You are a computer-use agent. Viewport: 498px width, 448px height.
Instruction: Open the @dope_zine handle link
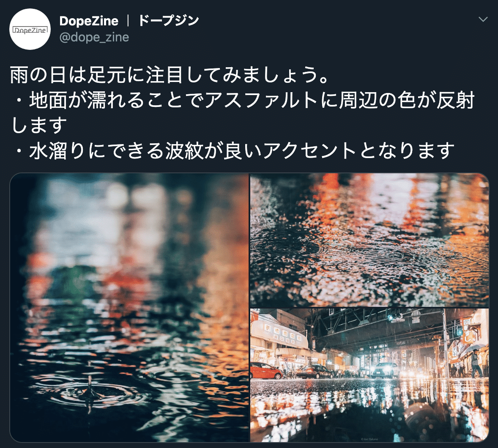click(94, 38)
